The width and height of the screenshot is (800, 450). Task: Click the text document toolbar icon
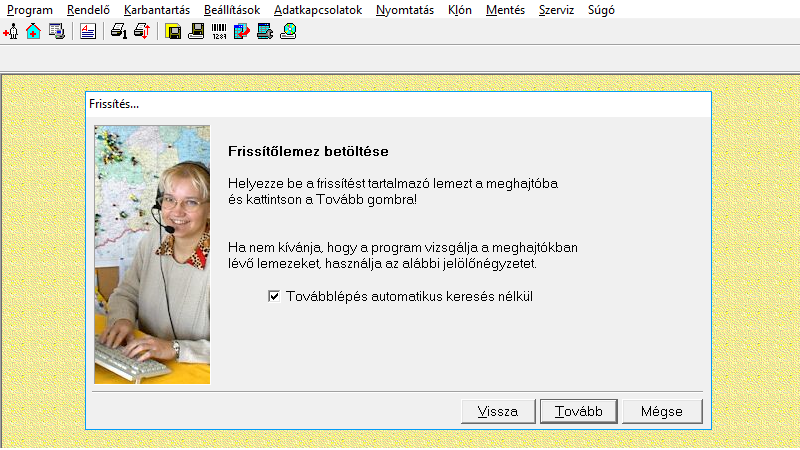(88, 32)
